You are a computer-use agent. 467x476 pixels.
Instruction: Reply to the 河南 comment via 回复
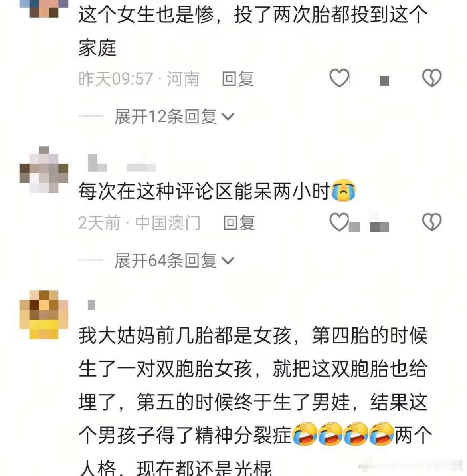(238, 79)
